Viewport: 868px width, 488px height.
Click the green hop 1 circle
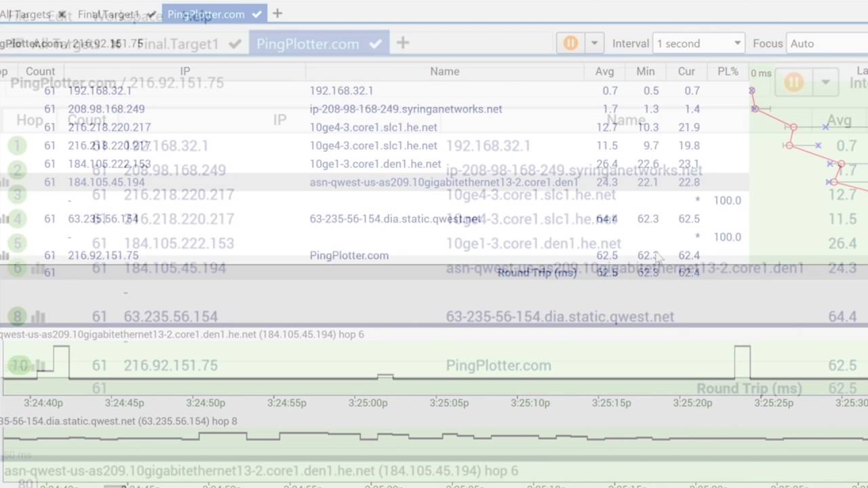[17, 146]
